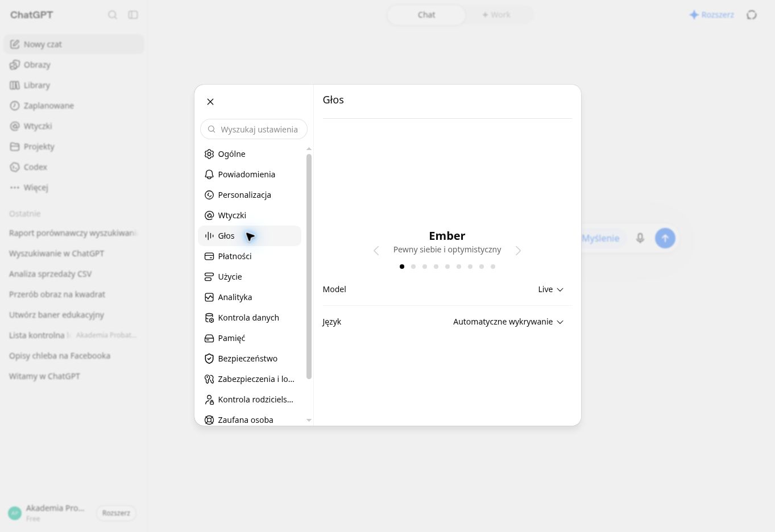
Task: Click the Rozszerz button beside the account name
Action: click(116, 513)
